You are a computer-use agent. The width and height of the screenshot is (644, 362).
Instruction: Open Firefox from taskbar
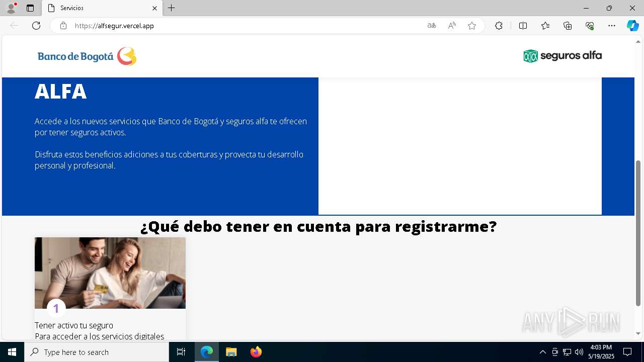pos(256,352)
